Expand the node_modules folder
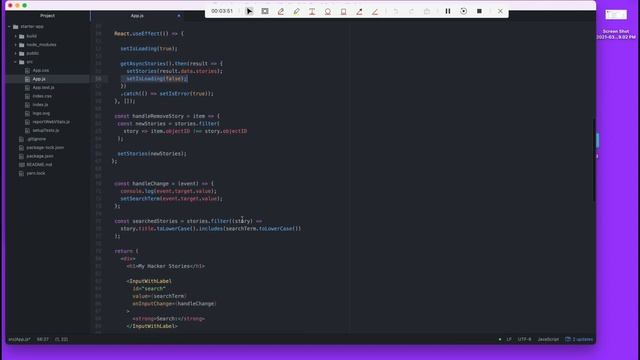 coord(16,45)
